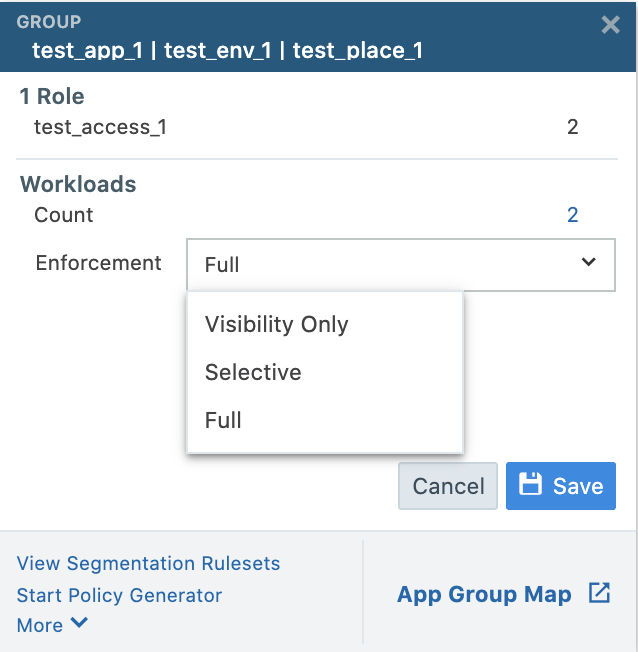Click the floppy disk icon on Save
Viewport: 638px width, 652px height.
tap(531, 485)
